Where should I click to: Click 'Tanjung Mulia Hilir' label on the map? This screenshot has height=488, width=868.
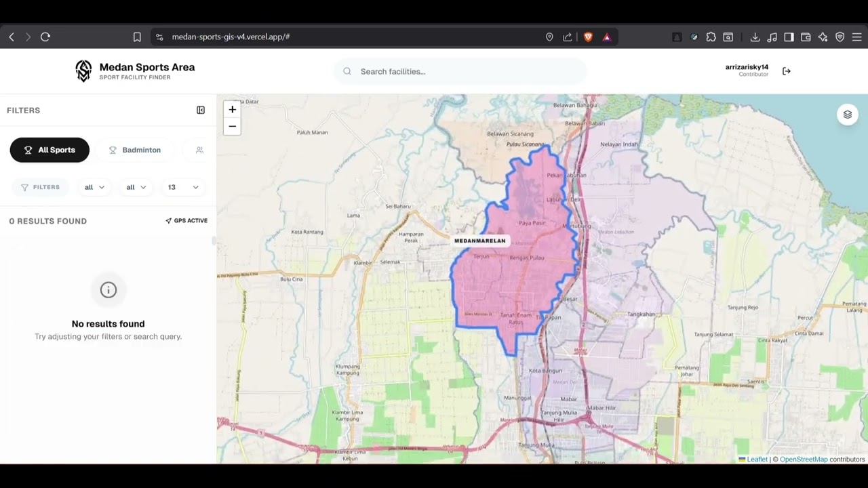pyautogui.click(x=559, y=416)
